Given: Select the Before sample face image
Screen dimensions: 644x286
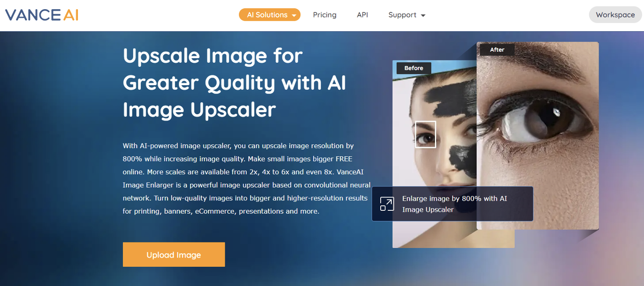Looking at the screenshot, I should [434, 154].
